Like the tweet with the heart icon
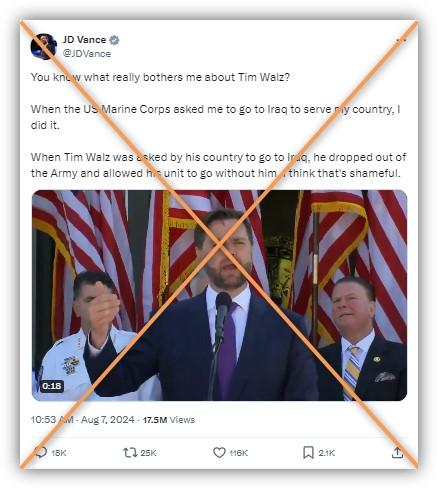Image resolution: width=438 pixels, height=489 pixels. [x=219, y=452]
